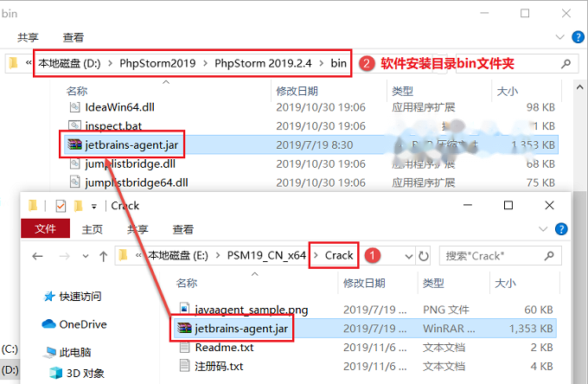
Task: Open the quick access toolbar customize dropdown
Action: pyautogui.click(x=94, y=206)
